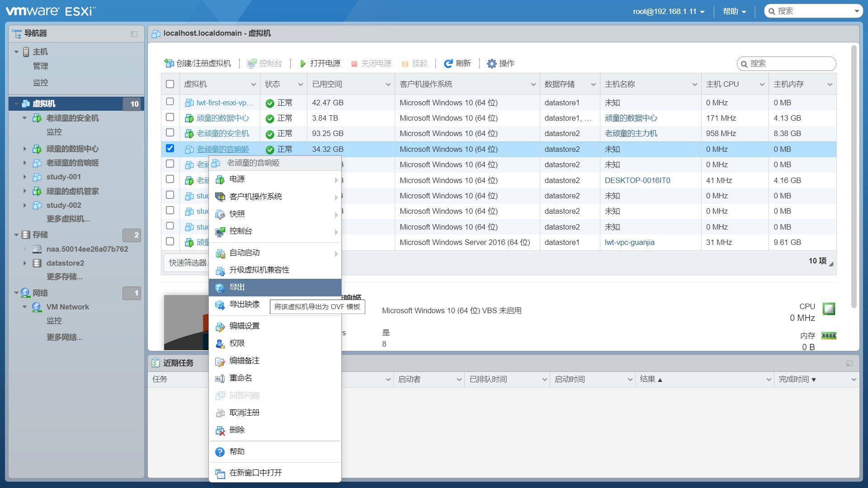Open the 老顽童的音响姬 VM link in table
The width and height of the screenshot is (868, 488).
click(x=222, y=150)
